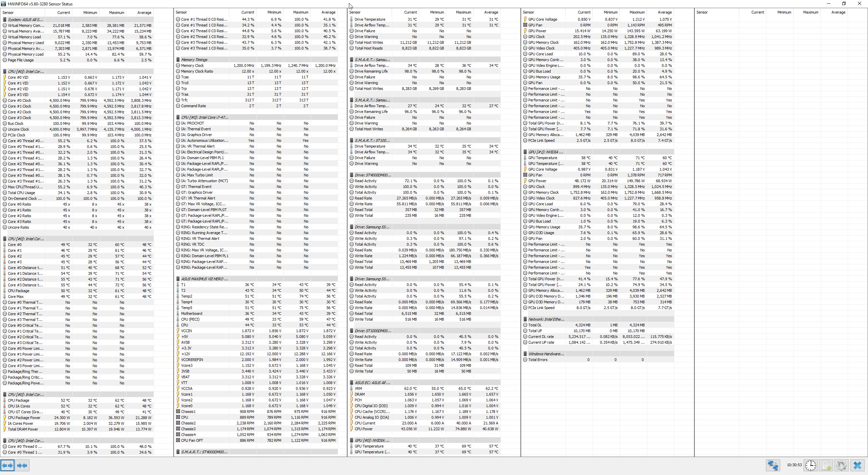Click the icon beside Network: Intel Ethe... group
The height and width of the screenshot is (475, 868).
tap(525, 319)
